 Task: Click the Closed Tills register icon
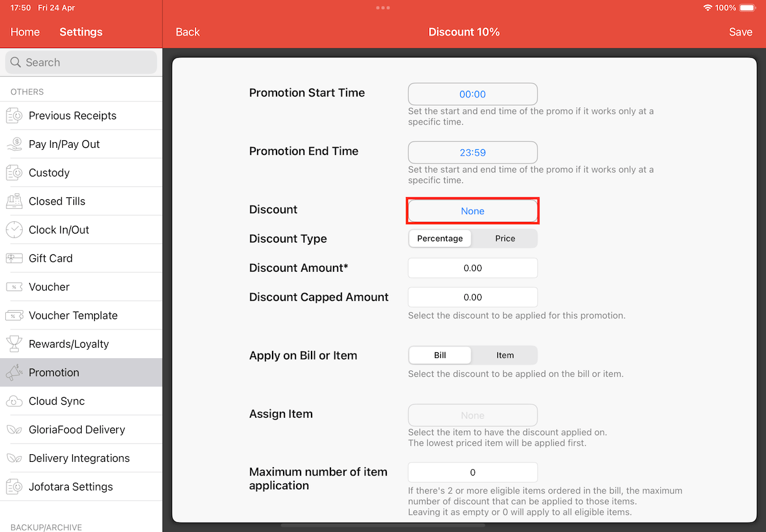tap(14, 201)
